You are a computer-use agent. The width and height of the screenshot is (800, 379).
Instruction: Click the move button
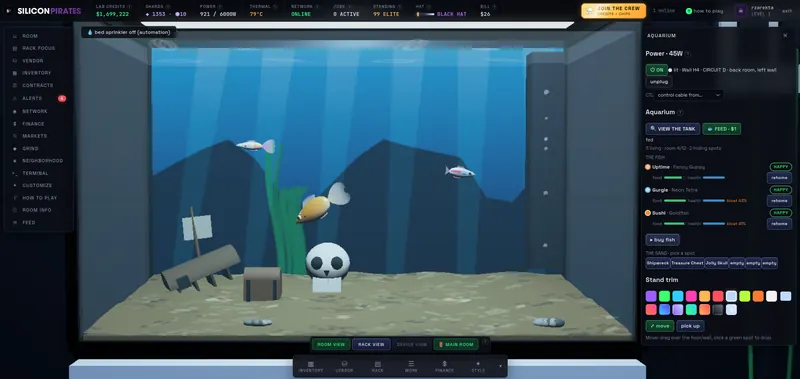tap(659, 326)
